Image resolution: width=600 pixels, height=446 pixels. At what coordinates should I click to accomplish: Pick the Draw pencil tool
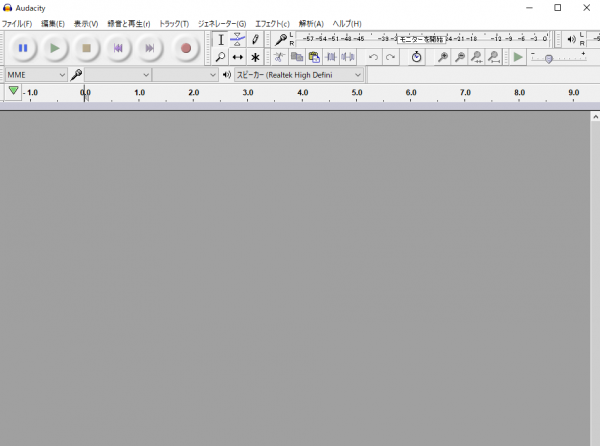click(x=255, y=39)
